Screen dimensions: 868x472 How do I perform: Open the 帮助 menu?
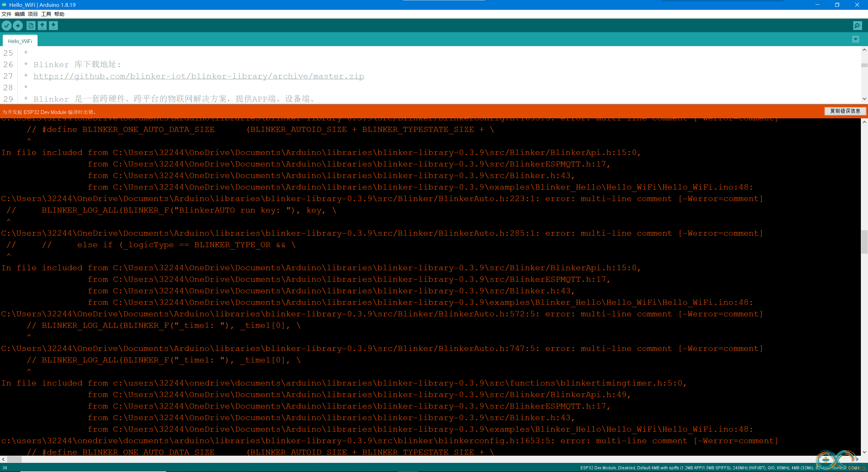coord(59,14)
